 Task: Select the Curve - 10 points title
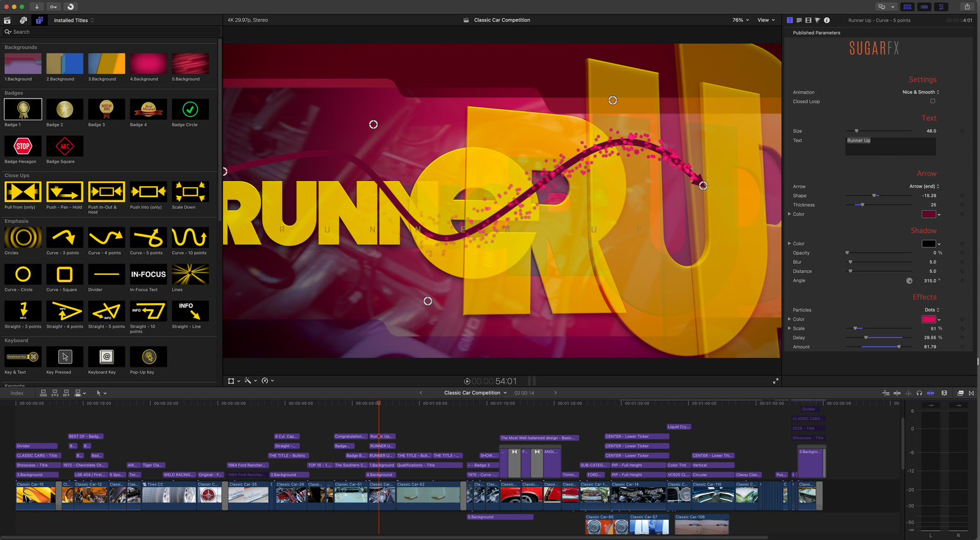[190, 238]
